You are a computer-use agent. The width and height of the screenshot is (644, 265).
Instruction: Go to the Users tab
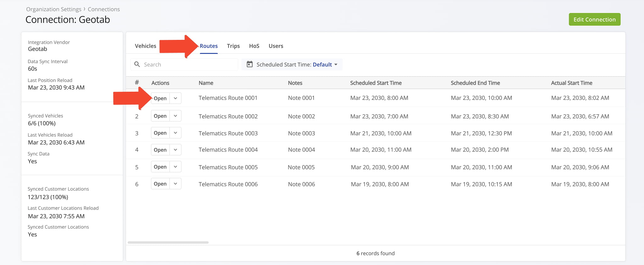(276, 46)
